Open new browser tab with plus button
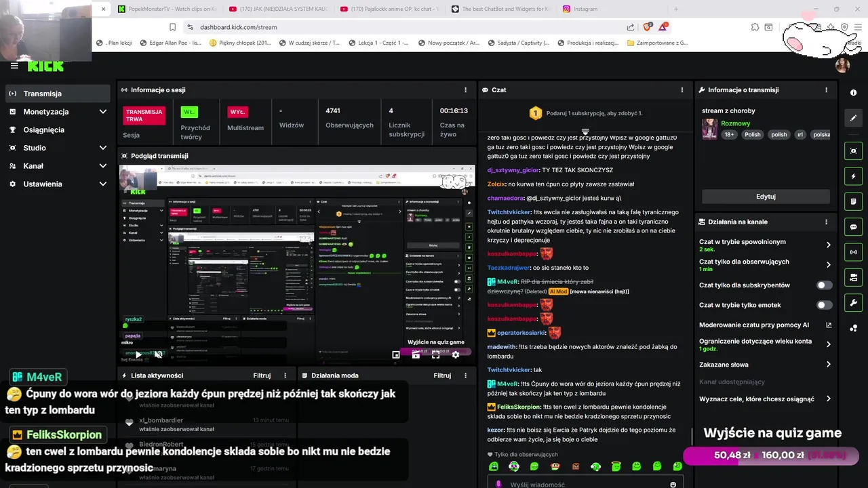Image resolution: width=868 pixels, height=488 pixels. coord(675,9)
